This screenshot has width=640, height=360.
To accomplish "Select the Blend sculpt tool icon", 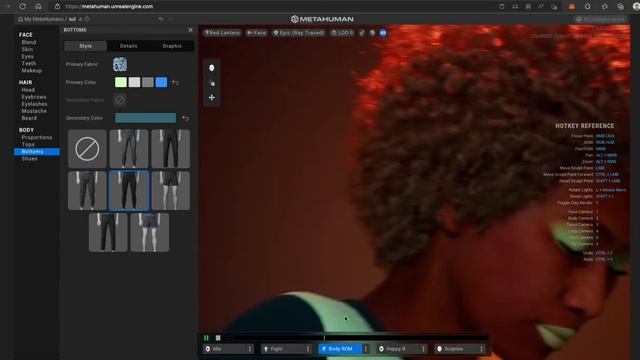I will [211, 68].
